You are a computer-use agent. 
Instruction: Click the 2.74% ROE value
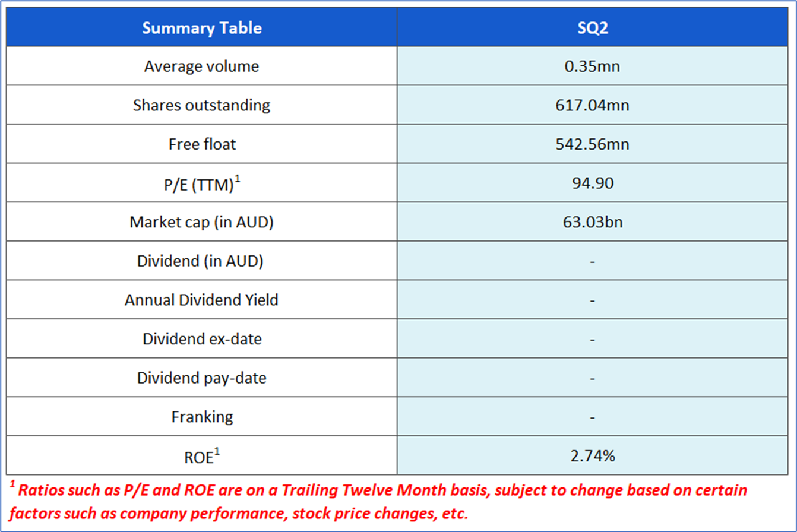(592, 455)
